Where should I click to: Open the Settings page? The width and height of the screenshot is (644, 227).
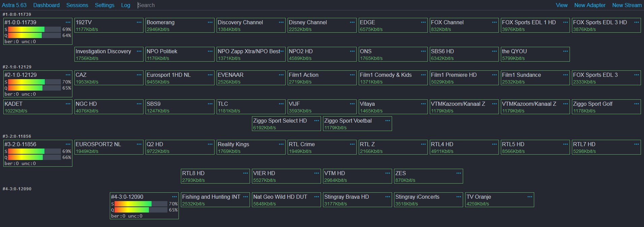click(x=105, y=5)
